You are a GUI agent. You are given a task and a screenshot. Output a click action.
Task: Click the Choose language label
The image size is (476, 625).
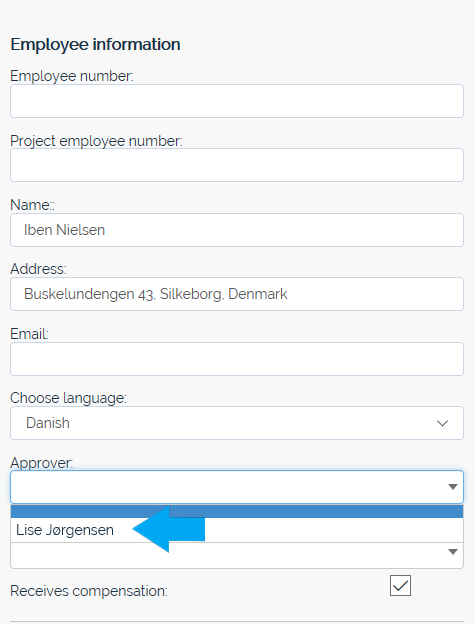68,398
